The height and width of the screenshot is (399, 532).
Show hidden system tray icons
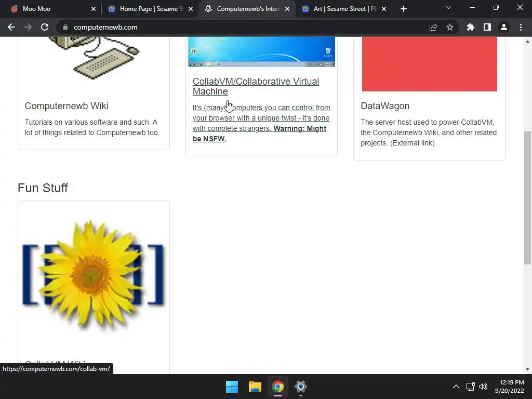pyautogui.click(x=456, y=387)
